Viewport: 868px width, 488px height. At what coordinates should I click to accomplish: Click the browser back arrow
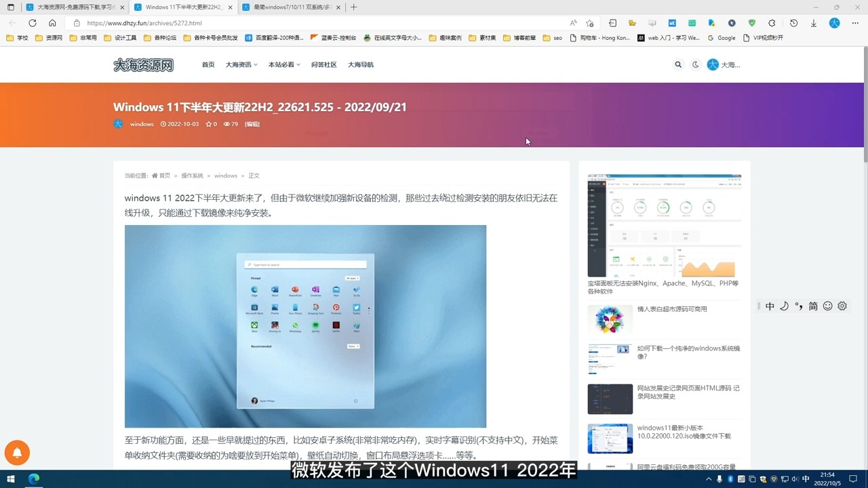(12, 23)
